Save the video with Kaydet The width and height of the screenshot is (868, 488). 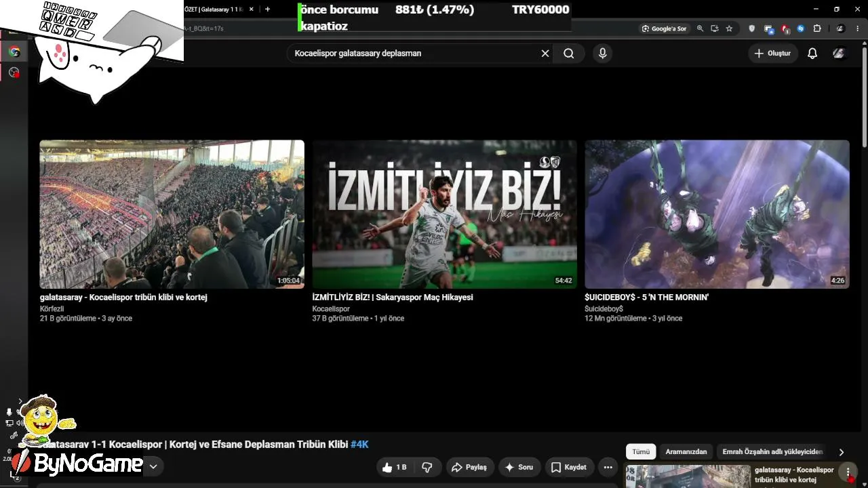(569, 467)
